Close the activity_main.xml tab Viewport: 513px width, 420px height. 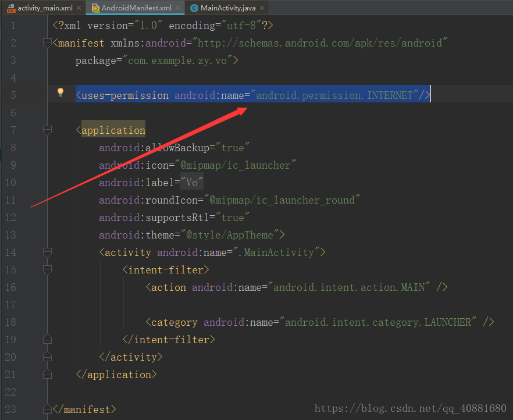79,8
